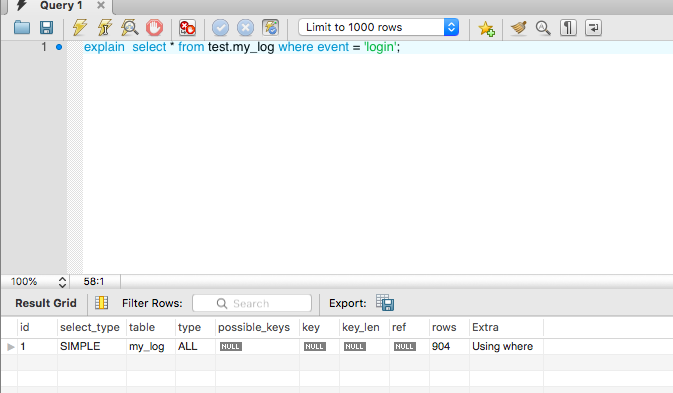Click the Filter Rows search field

[252, 303]
